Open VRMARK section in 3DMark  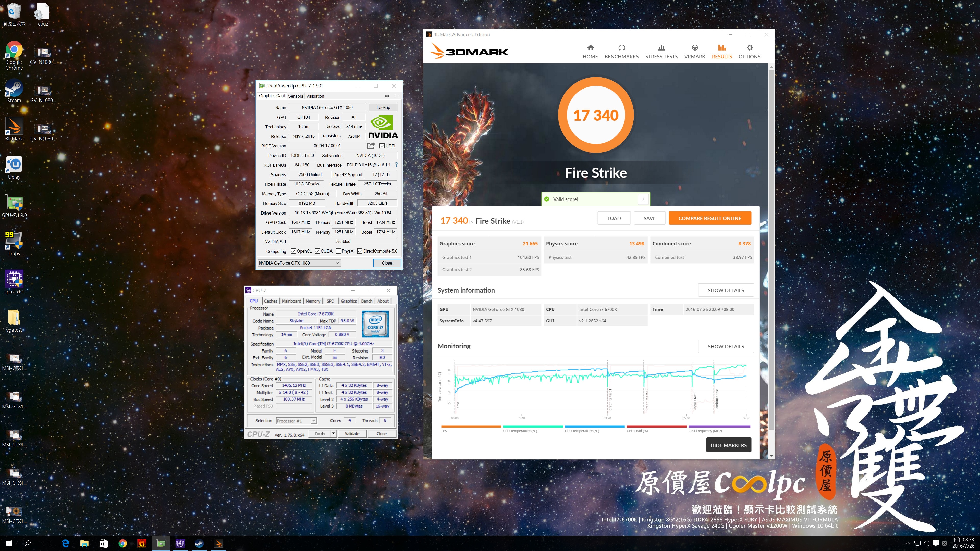(695, 52)
